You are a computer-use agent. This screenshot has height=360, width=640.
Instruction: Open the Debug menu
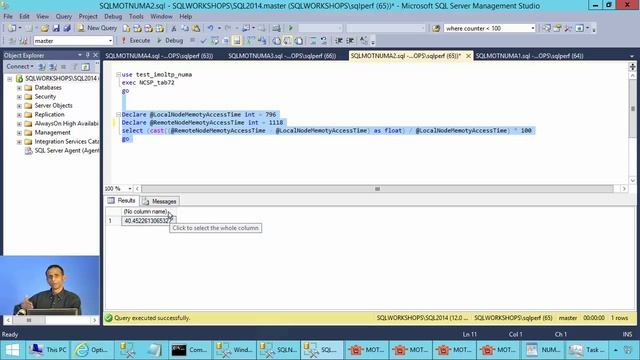(x=113, y=16)
